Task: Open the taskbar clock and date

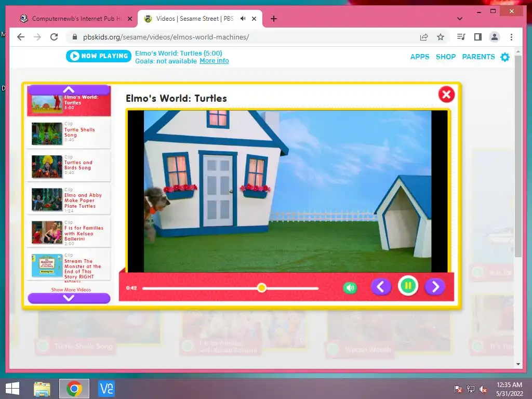Action: pyautogui.click(x=510, y=389)
